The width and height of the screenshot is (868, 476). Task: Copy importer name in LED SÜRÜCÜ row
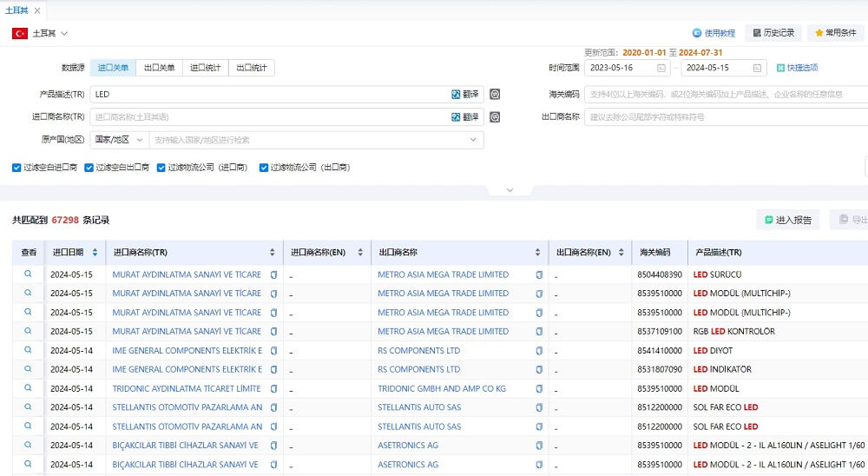pyautogui.click(x=273, y=274)
